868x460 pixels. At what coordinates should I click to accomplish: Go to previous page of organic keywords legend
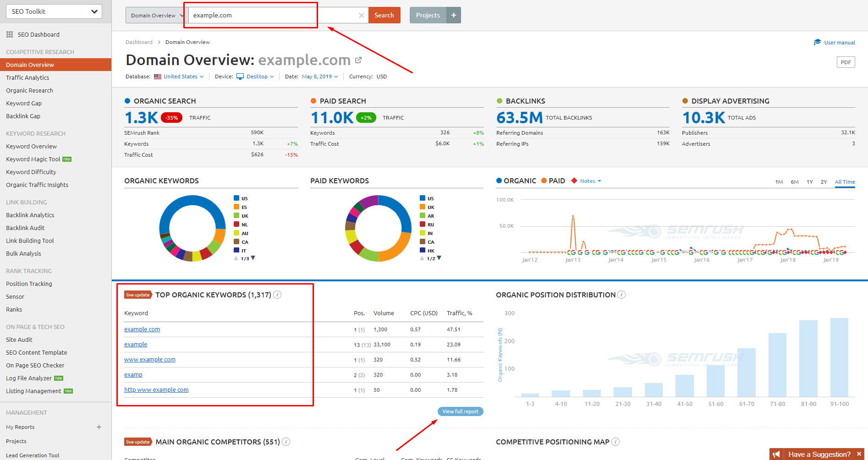[236, 258]
